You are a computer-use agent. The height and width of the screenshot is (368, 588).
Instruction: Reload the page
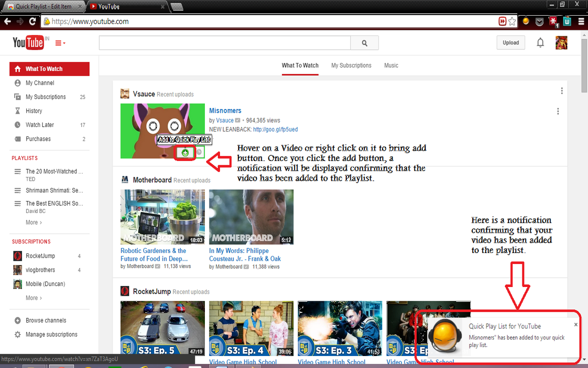coord(33,22)
